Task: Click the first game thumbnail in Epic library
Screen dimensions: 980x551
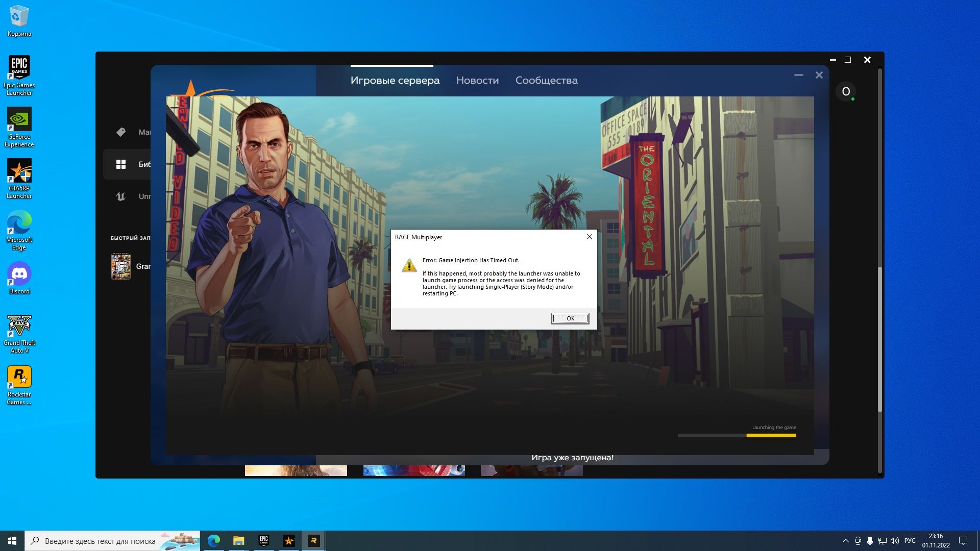Action: [x=296, y=470]
